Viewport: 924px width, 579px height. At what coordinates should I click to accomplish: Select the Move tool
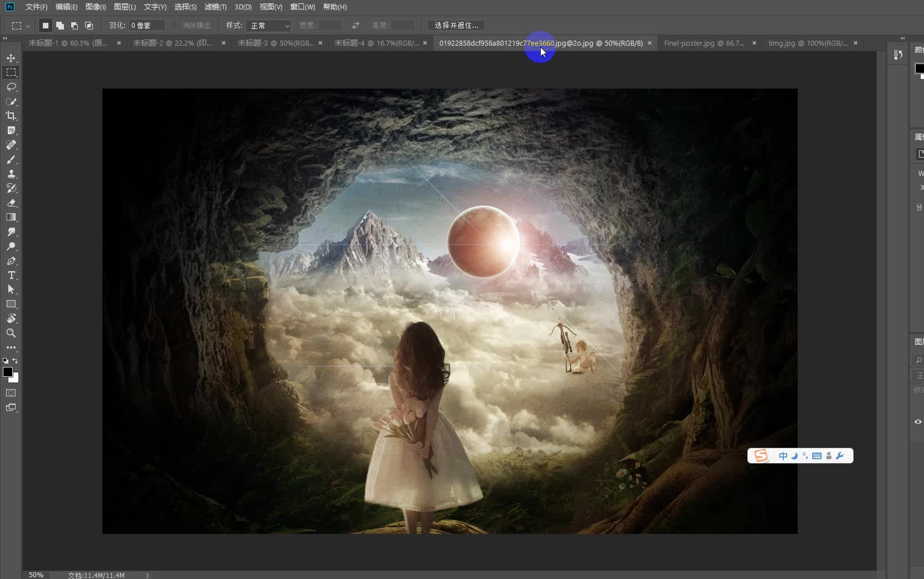tap(11, 58)
